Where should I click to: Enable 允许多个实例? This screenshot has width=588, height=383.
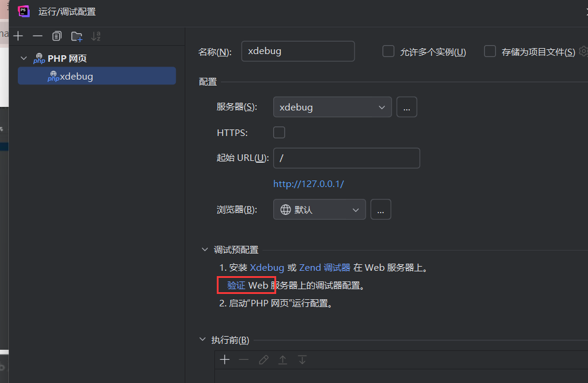tap(388, 51)
